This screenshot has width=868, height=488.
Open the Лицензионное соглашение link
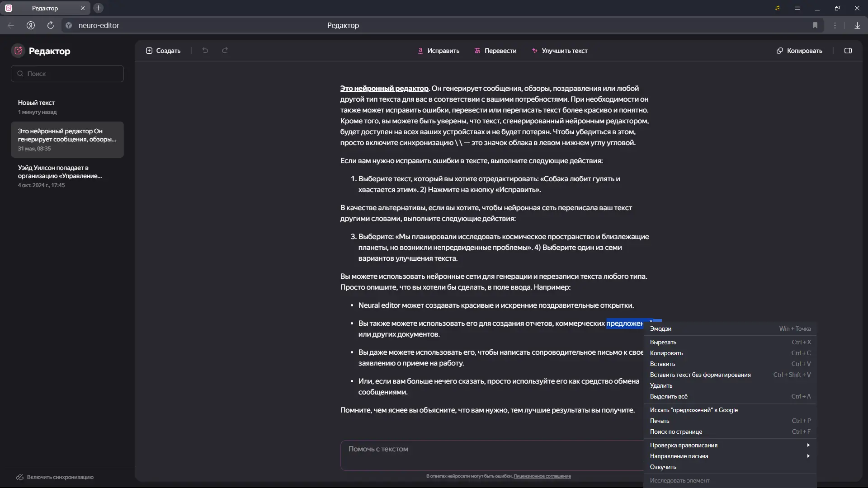tap(542, 476)
